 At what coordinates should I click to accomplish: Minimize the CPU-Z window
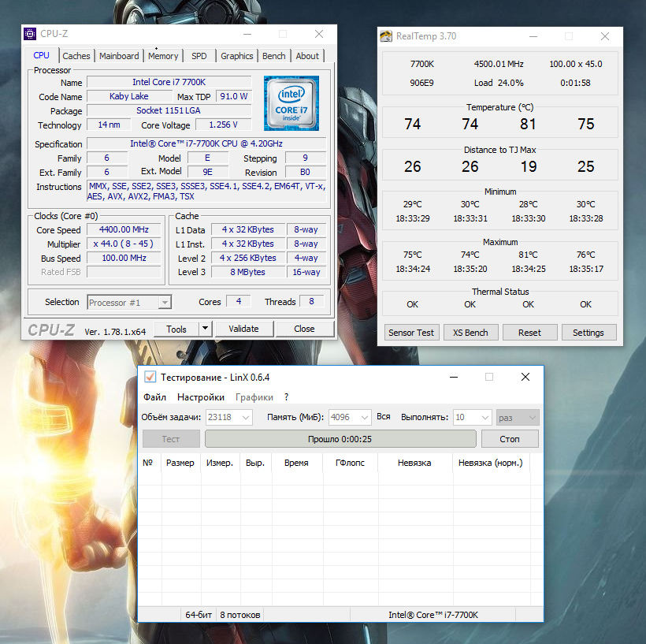tap(247, 34)
